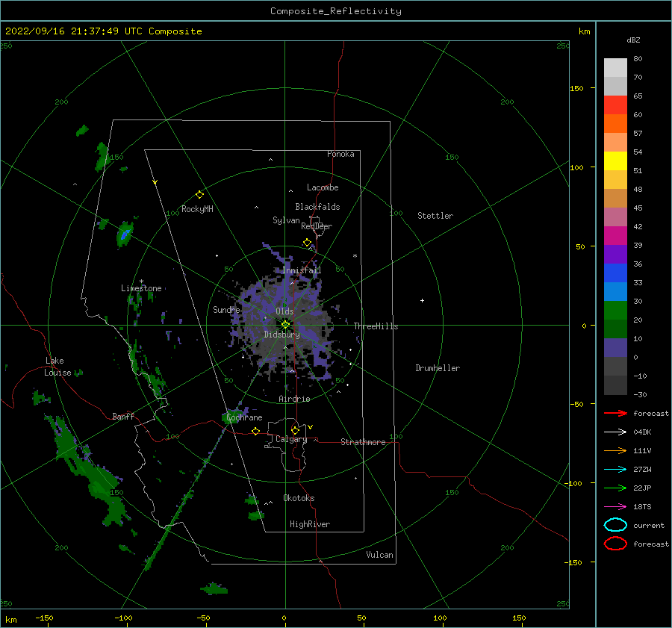Click yellow V marker east of Calgary diamond
This screenshot has height=628, width=672.
tap(310, 427)
